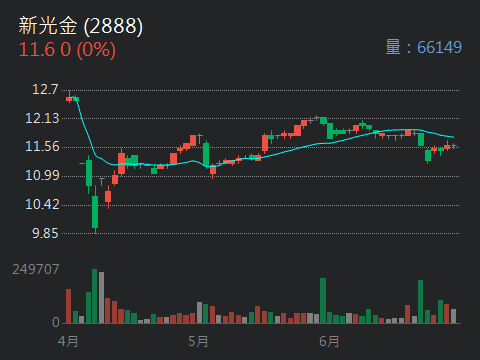
Task: Click the 10.99 price axis label
Action: [x=42, y=175]
